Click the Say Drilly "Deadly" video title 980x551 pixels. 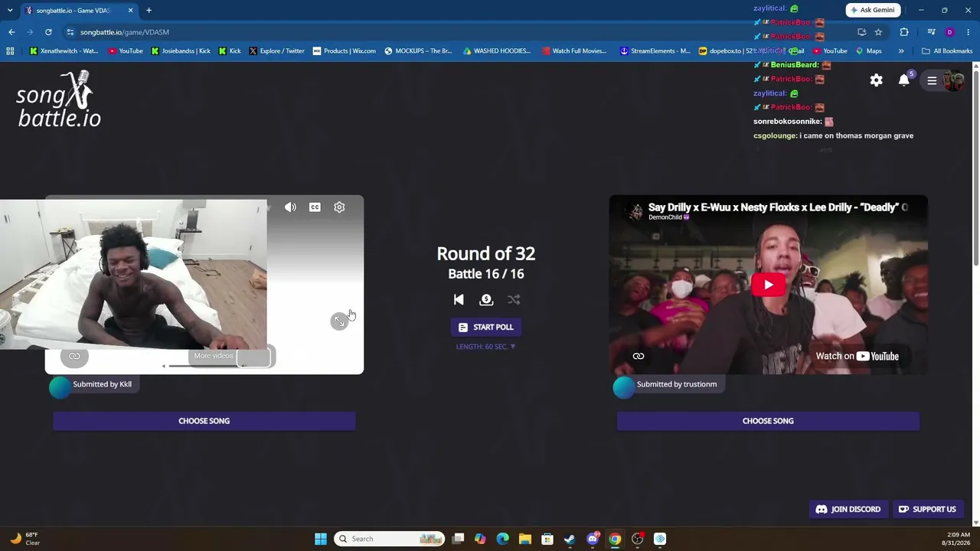[778, 207]
